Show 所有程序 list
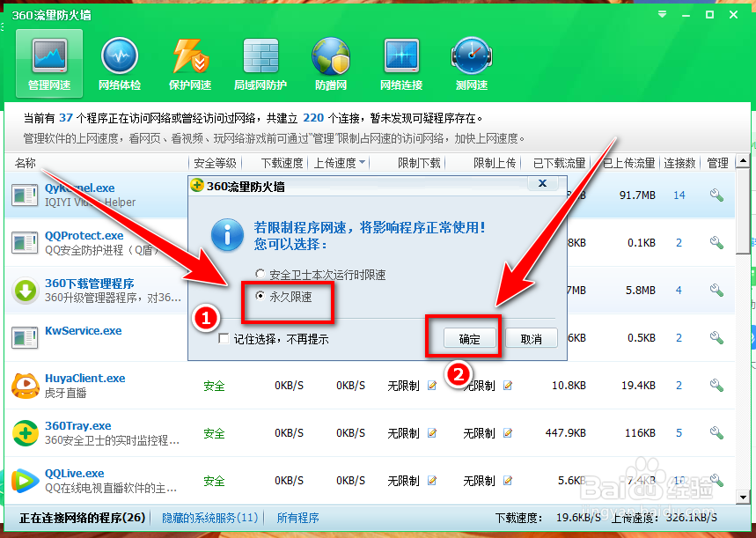756x538 pixels. tap(298, 519)
